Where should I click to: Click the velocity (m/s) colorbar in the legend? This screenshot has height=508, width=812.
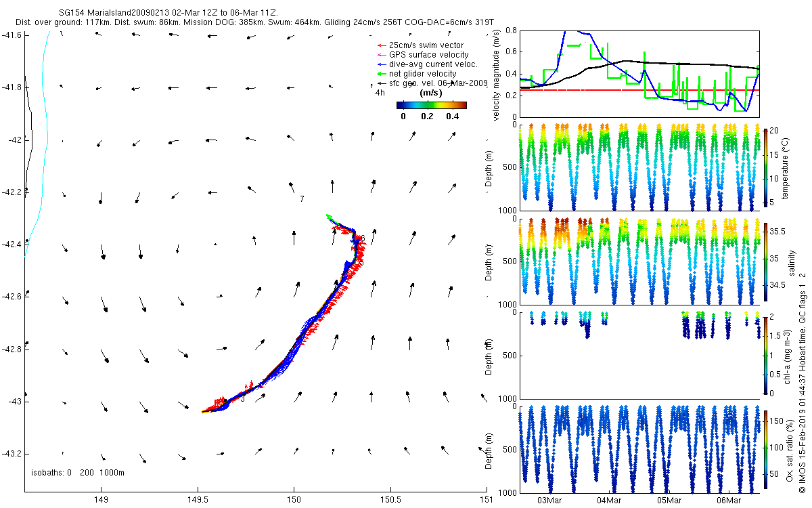(x=432, y=105)
